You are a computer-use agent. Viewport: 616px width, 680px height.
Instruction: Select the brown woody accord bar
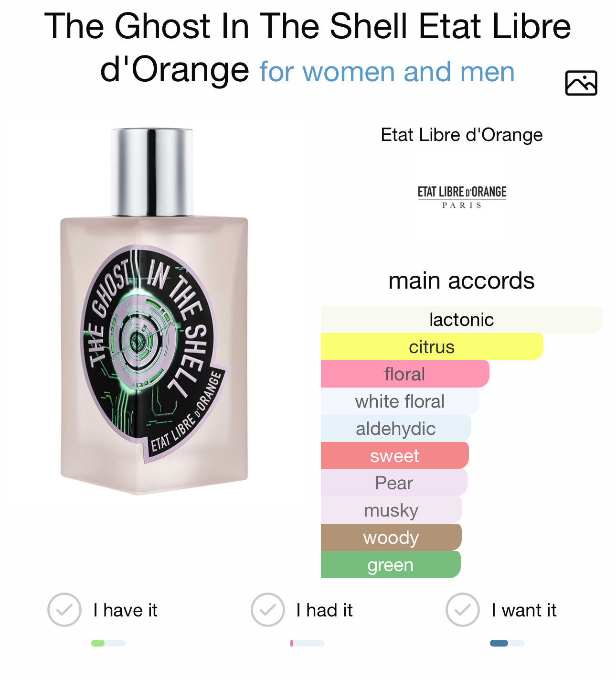391,537
